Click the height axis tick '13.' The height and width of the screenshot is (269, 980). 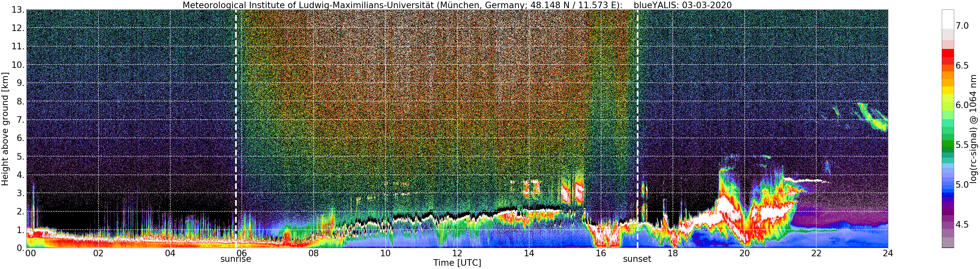point(18,10)
